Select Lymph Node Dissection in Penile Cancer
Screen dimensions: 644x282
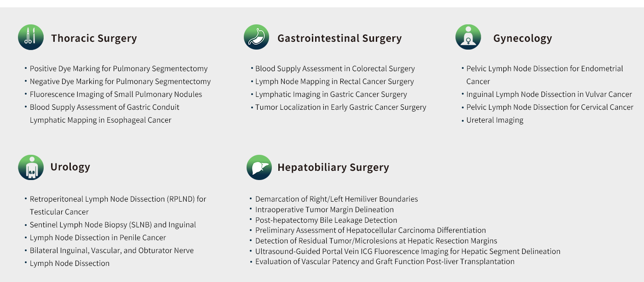[98, 237]
